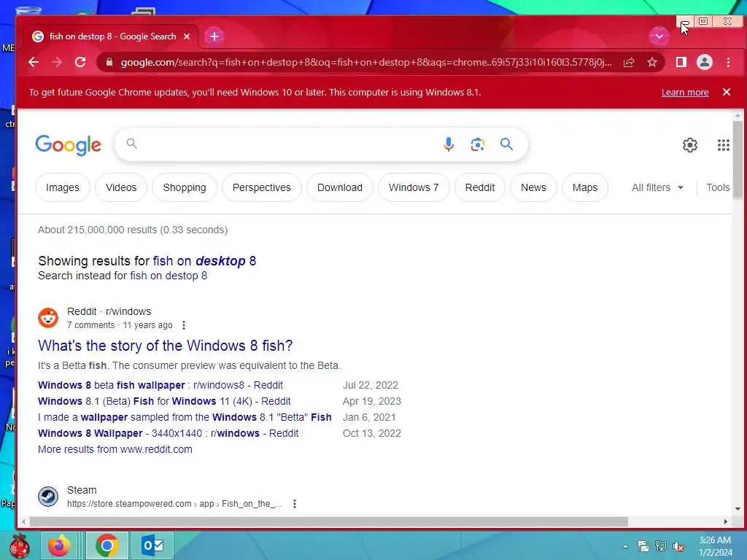Reload the current page
Image resolution: width=747 pixels, height=560 pixels.
click(80, 62)
